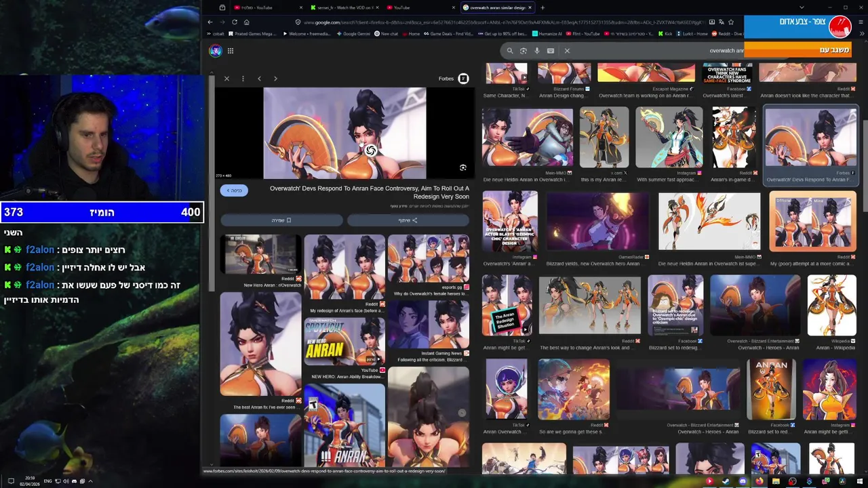Open Steam in the Windows taskbar
This screenshot has height=488, width=868.
tap(726, 481)
